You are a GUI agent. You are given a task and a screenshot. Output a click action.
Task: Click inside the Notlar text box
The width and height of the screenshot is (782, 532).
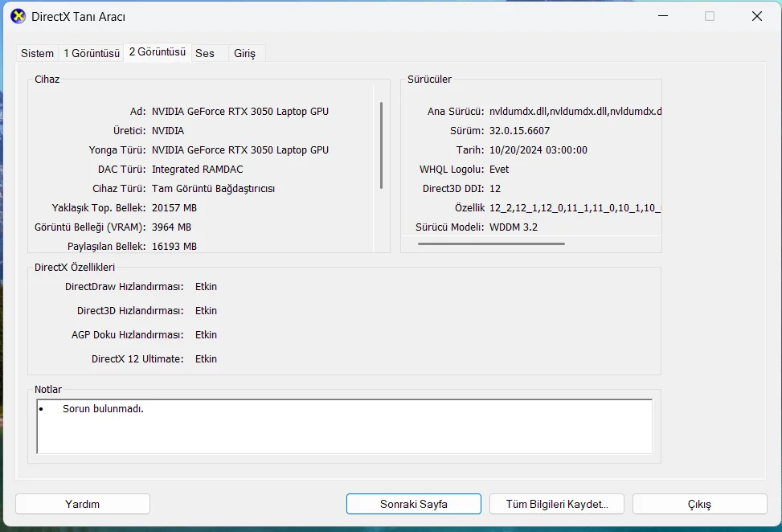coord(345,427)
